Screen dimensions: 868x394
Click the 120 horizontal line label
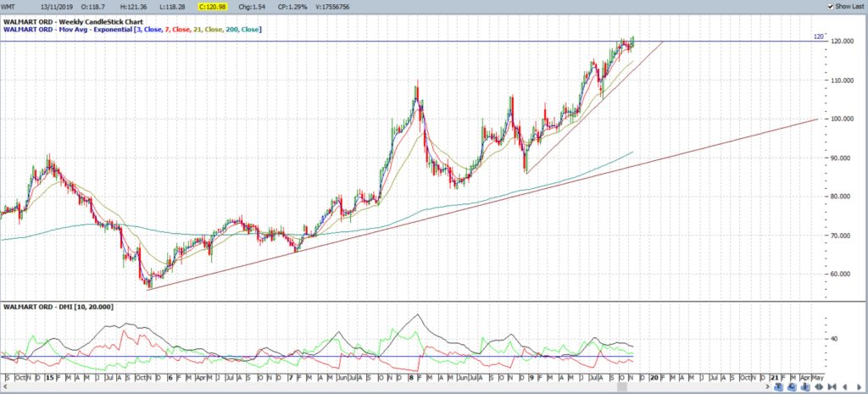[820, 36]
